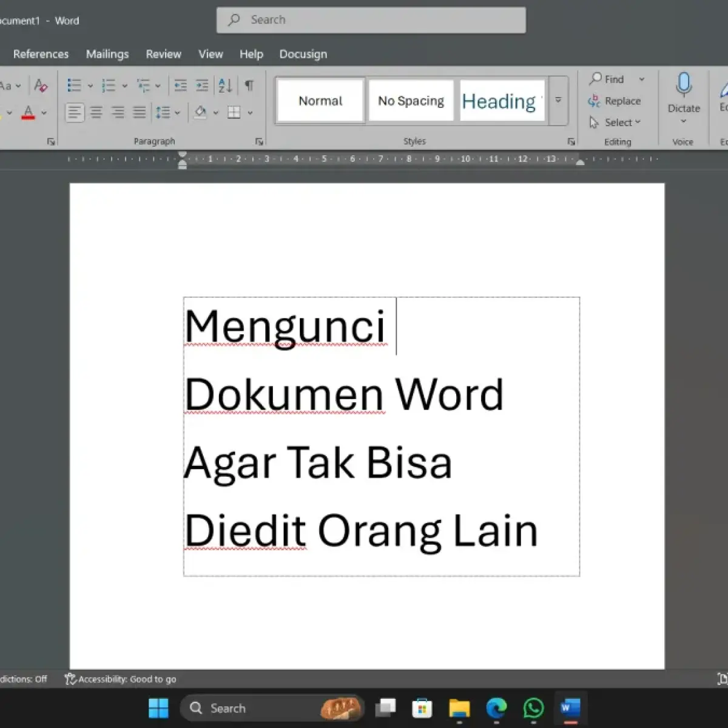Open the Select menu

(x=615, y=123)
